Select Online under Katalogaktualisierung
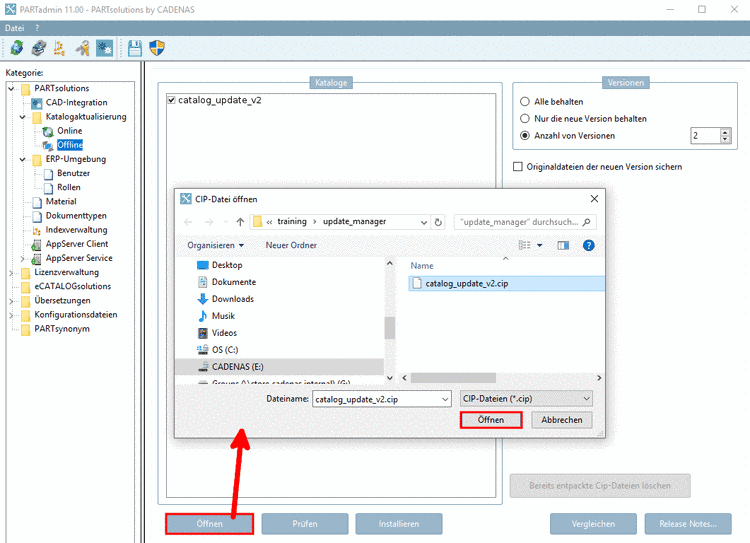The image size is (750, 543). click(x=70, y=131)
